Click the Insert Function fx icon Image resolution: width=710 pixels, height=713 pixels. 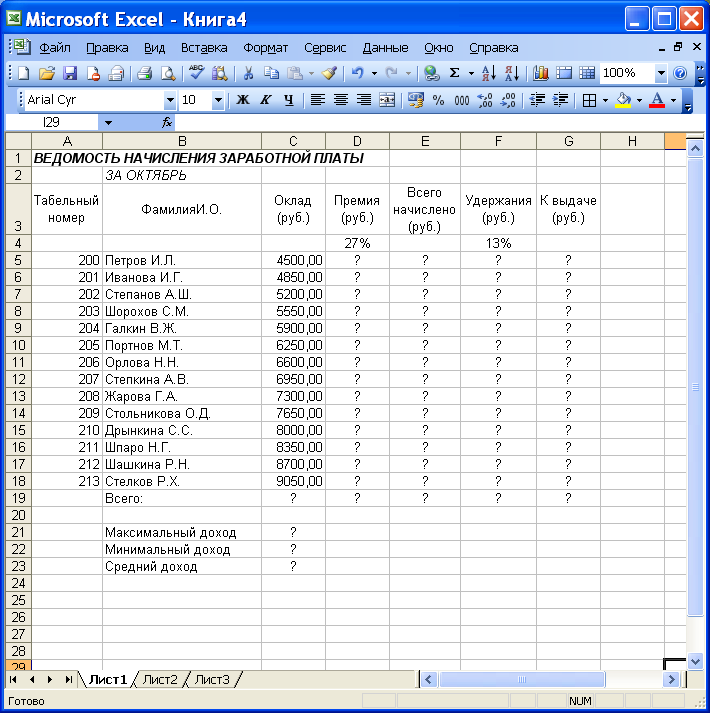pos(167,122)
